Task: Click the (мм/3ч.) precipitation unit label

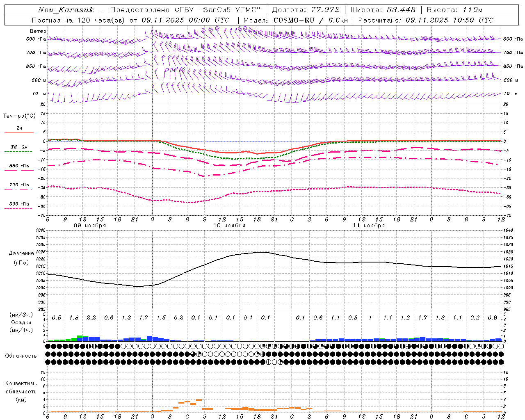Action: tap(21, 315)
